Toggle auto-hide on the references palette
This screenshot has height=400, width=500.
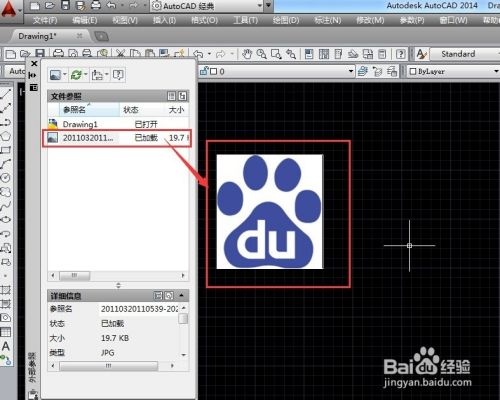[x=33, y=75]
